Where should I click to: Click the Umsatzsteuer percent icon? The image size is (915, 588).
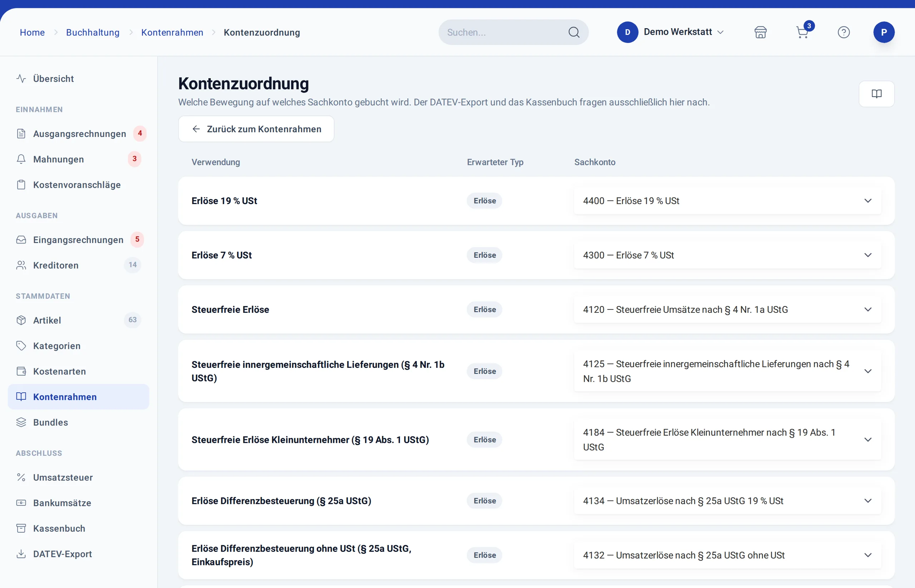point(21,477)
